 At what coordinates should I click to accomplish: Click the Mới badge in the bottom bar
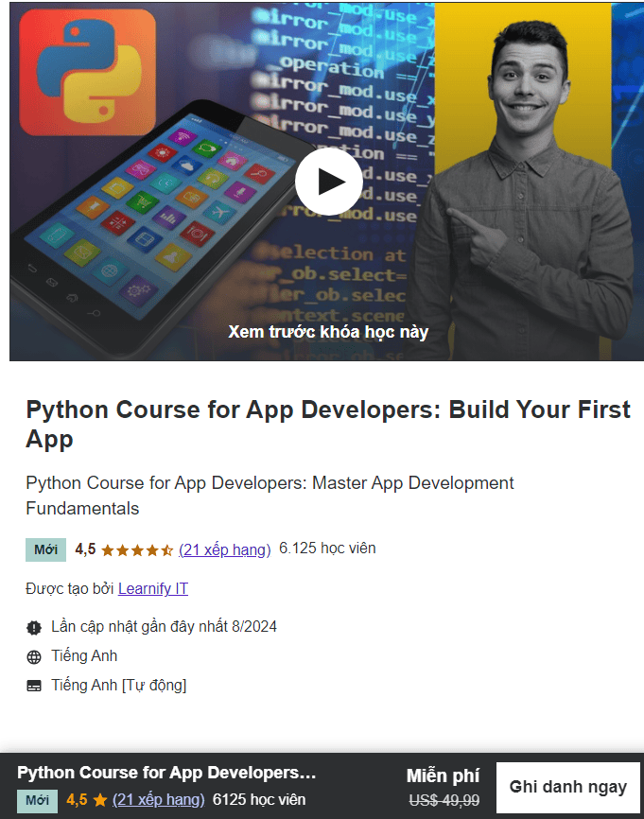37,800
